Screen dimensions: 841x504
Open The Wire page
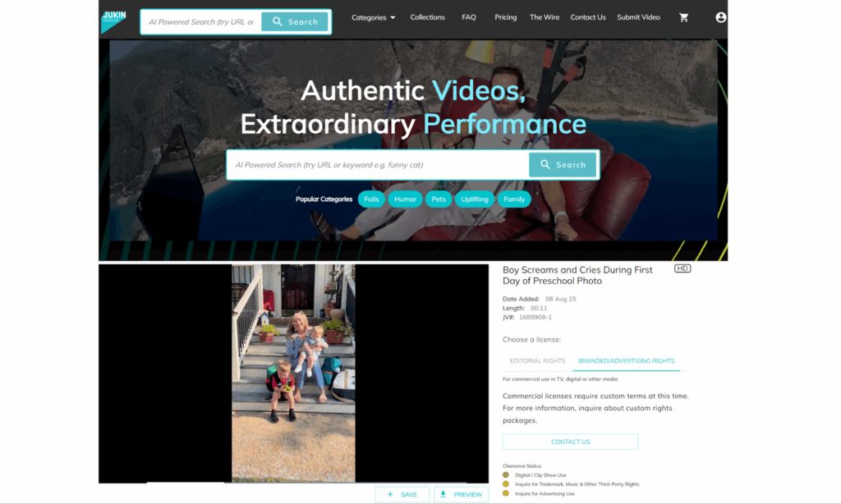point(544,17)
